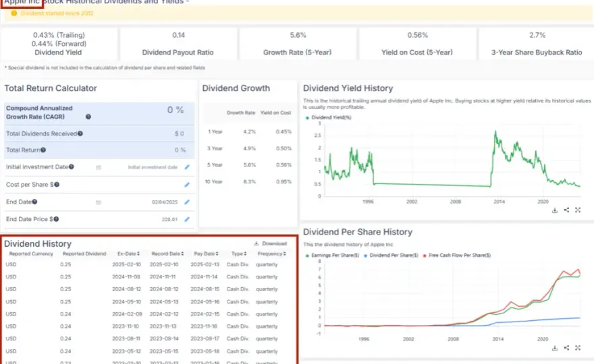Click the Dividend Yield trailing/forward card
The image size is (594, 364).
[x=58, y=44]
